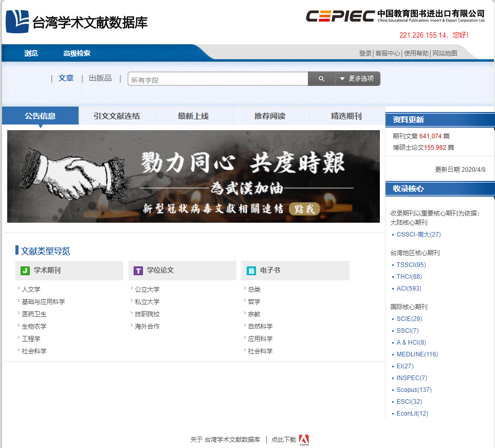Viewport: 495px width, 448px height.
Task: Click the 学术期刊 section header
Action: (69, 271)
